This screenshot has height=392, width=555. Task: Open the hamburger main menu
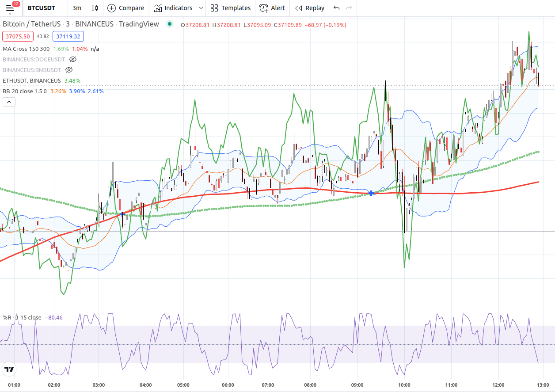click(x=10, y=8)
